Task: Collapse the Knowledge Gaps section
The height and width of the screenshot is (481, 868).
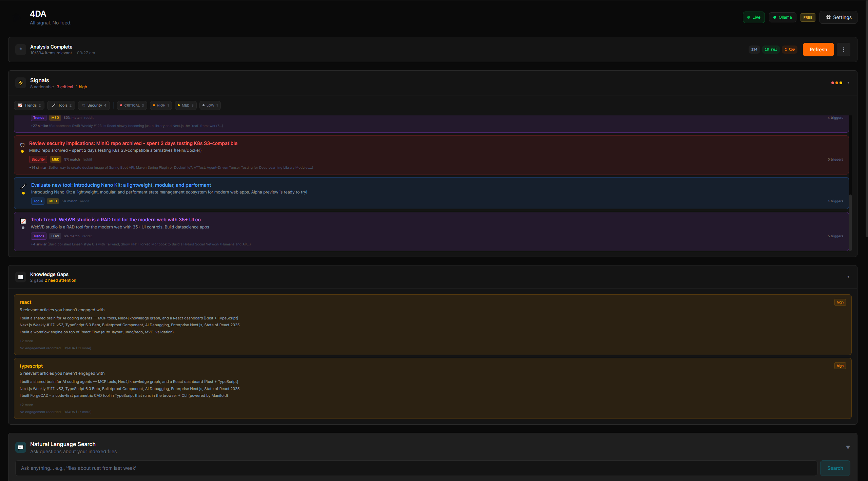Action: pyautogui.click(x=848, y=277)
